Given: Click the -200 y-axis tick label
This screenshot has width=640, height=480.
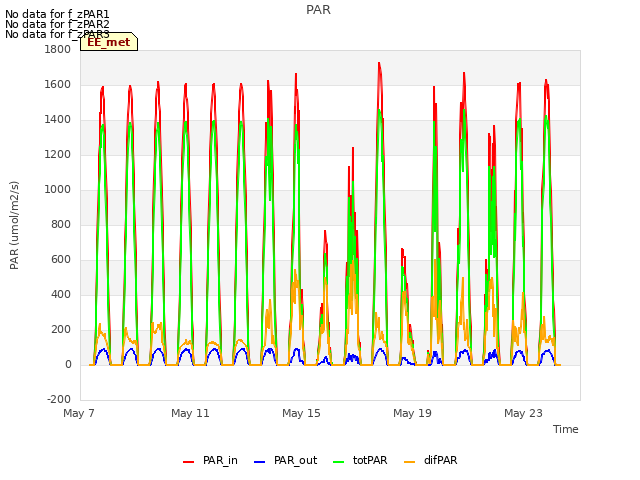Looking at the screenshot, I should (59, 400).
